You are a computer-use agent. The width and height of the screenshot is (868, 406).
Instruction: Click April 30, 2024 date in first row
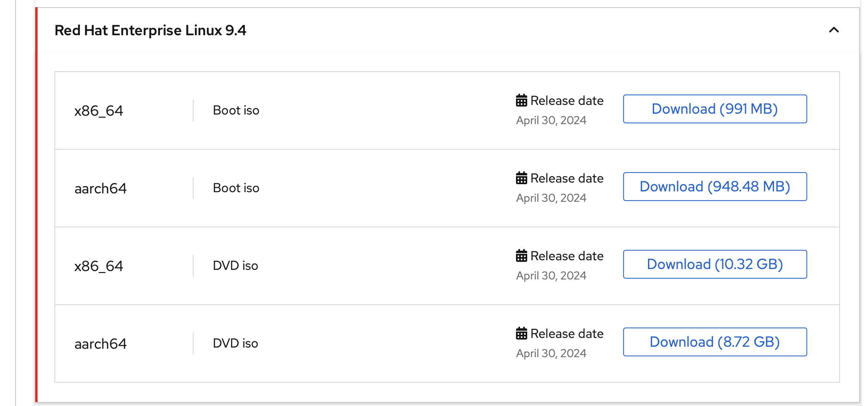tap(551, 121)
